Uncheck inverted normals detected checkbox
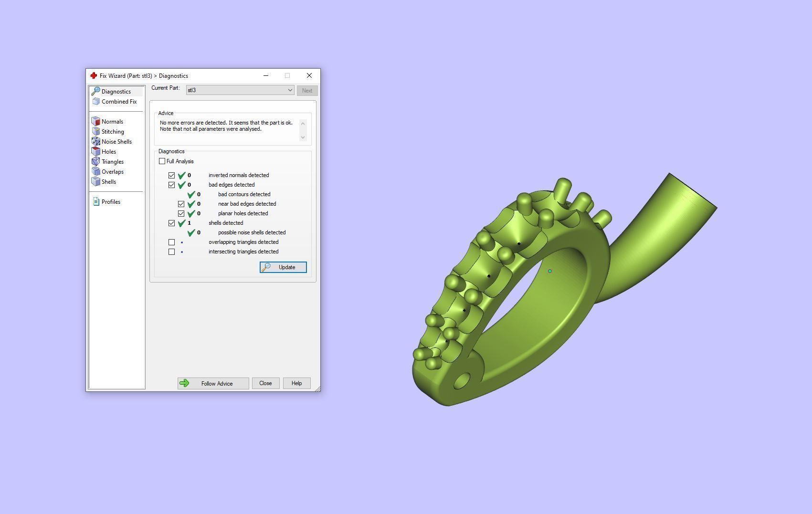Viewport: 812px width, 514px height. coord(172,175)
